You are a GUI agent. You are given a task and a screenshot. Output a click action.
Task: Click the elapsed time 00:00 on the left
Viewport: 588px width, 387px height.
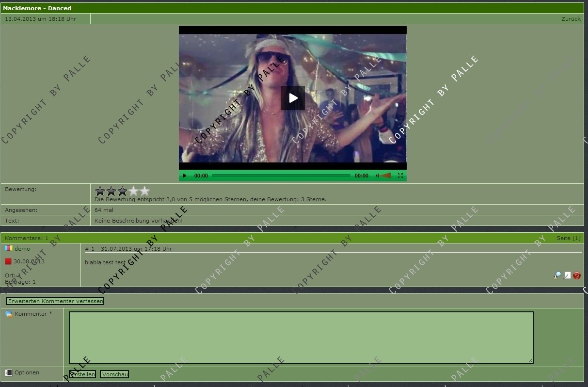pos(201,176)
